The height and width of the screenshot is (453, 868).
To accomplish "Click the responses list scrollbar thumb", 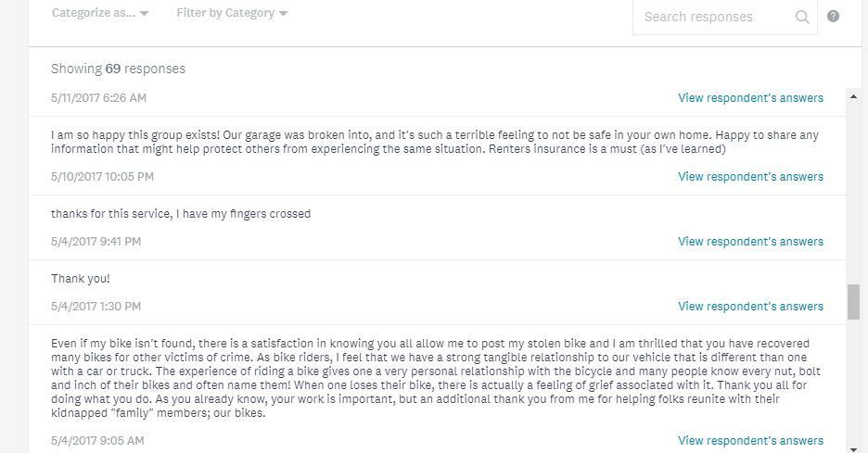I will tap(853, 301).
